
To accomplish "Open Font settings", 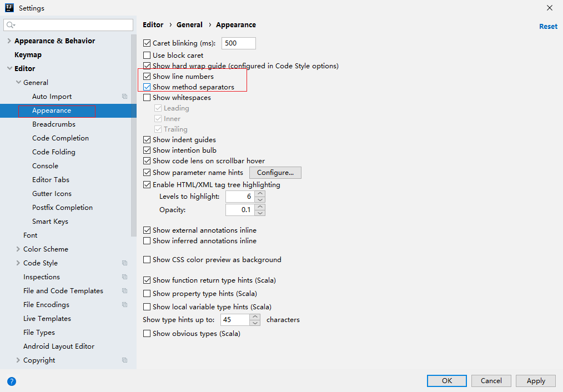I will click(x=30, y=235).
